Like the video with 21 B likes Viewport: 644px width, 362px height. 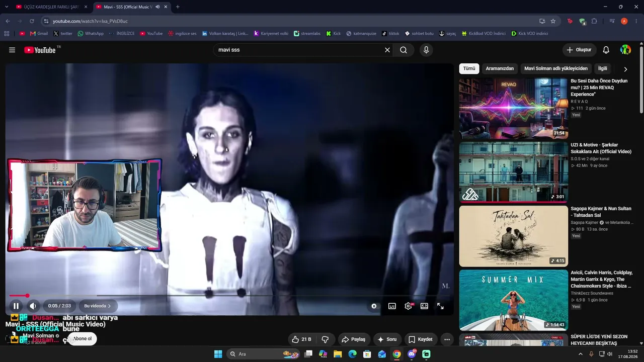[301, 339]
